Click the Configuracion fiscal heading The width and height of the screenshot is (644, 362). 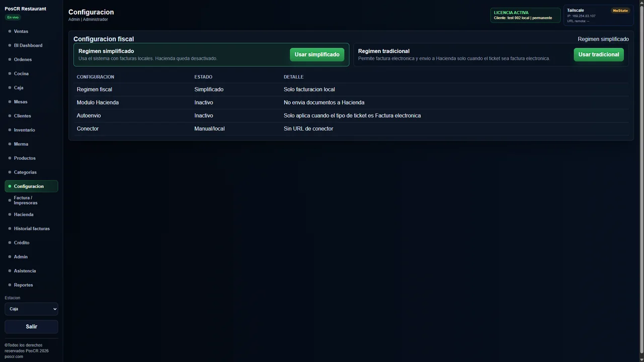click(x=104, y=39)
